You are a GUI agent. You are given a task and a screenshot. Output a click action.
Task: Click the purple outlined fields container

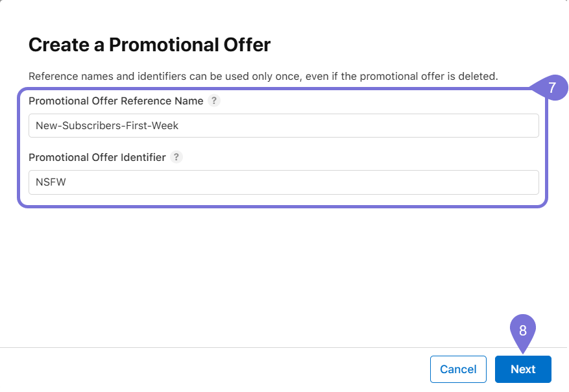point(284,146)
